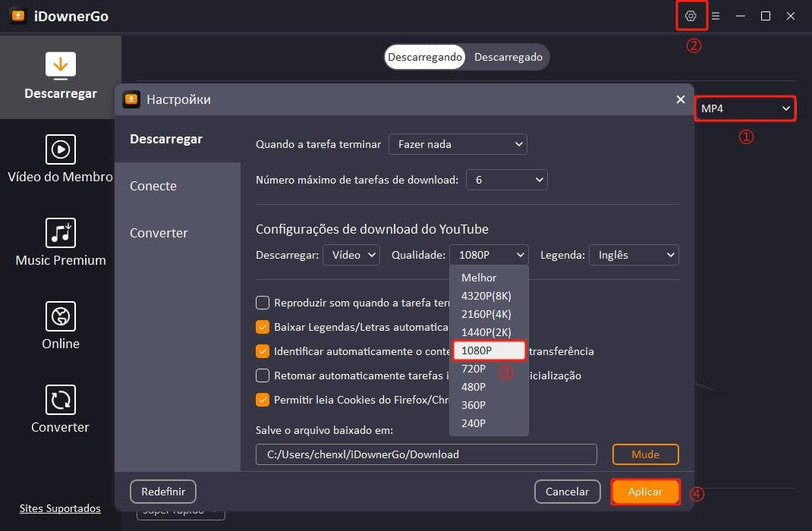Click the download path input field
The height and width of the screenshot is (531, 812).
[x=426, y=454]
